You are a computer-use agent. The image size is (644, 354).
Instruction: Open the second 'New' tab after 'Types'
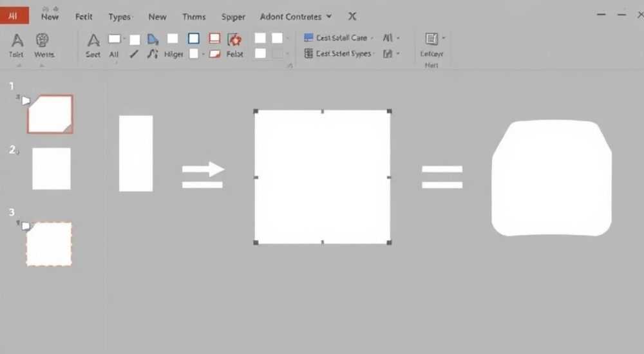157,17
